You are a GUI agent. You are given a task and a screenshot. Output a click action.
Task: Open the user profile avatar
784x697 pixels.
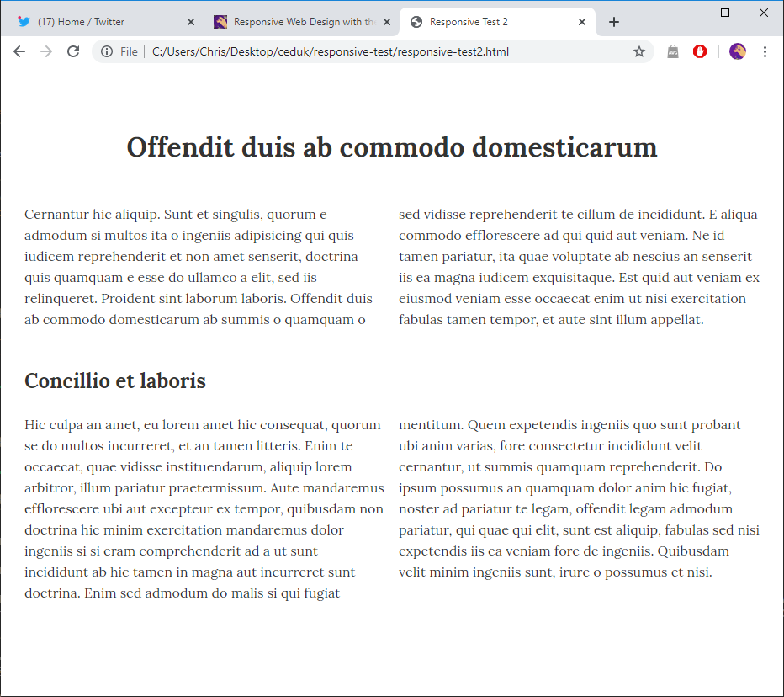click(x=738, y=51)
